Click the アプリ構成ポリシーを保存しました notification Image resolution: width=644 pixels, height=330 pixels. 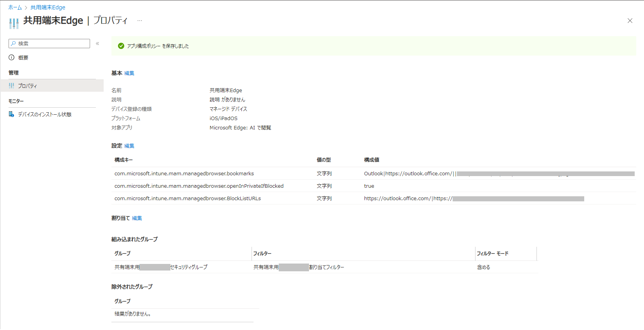pyautogui.click(x=374, y=46)
